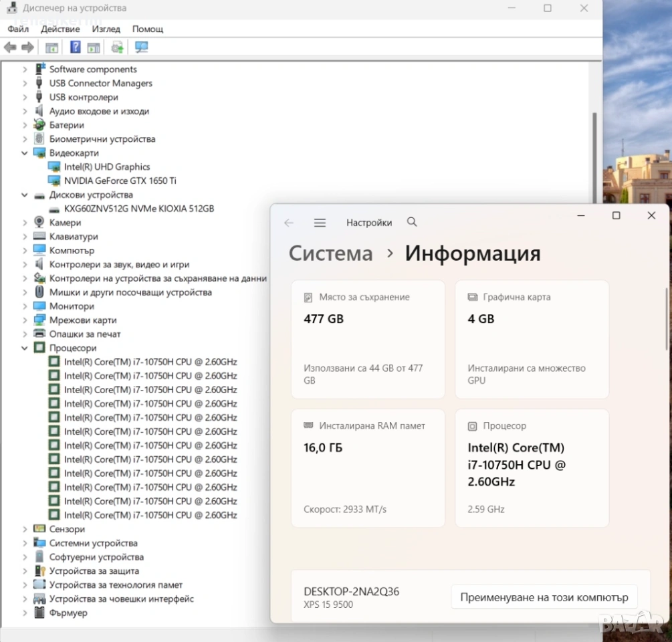Click the Преименуване на този компютър button

coord(544,597)
